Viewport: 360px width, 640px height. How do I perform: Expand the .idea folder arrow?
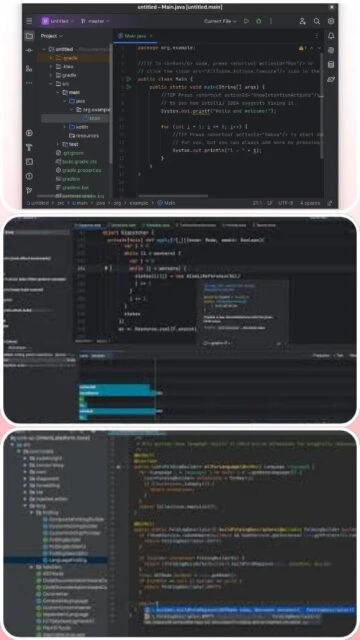pos(51,67)
